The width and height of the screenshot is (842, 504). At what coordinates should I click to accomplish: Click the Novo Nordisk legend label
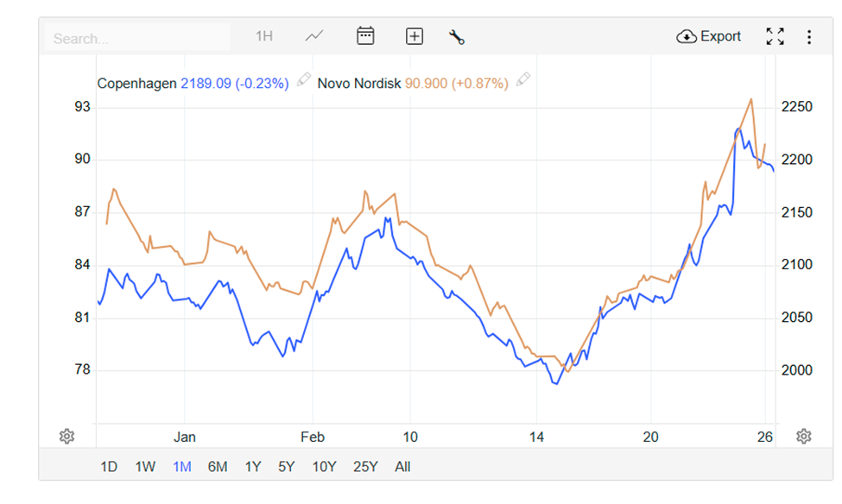point(359,84)
